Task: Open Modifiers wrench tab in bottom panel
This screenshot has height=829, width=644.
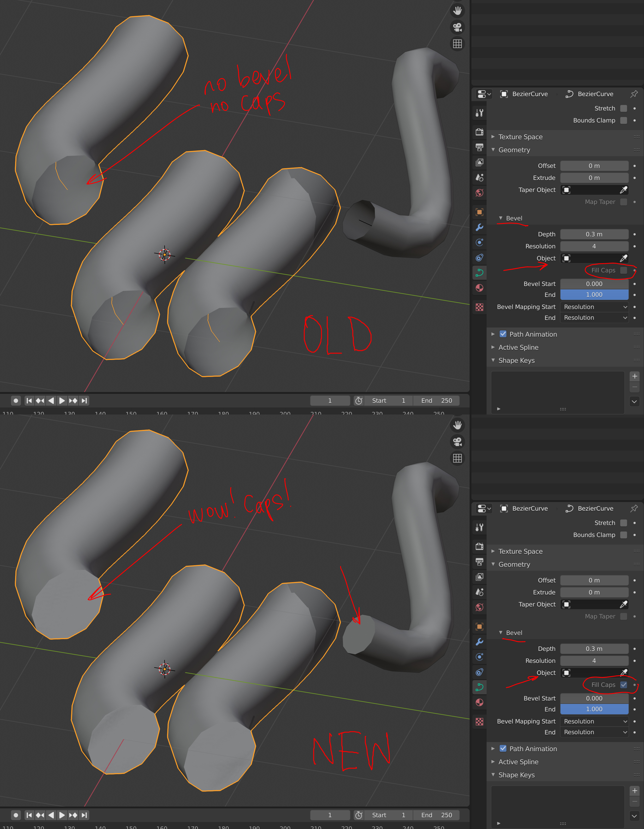Action: (479, 642)
